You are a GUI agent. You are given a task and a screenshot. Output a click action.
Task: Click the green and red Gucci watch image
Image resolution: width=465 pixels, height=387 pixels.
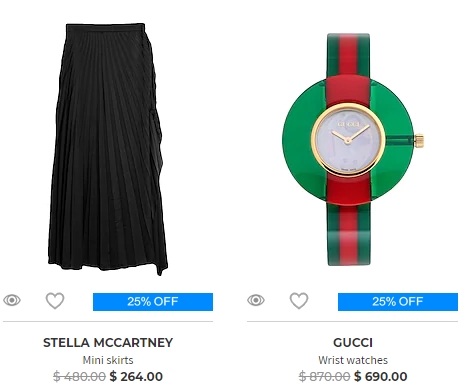tap(353, 149)
